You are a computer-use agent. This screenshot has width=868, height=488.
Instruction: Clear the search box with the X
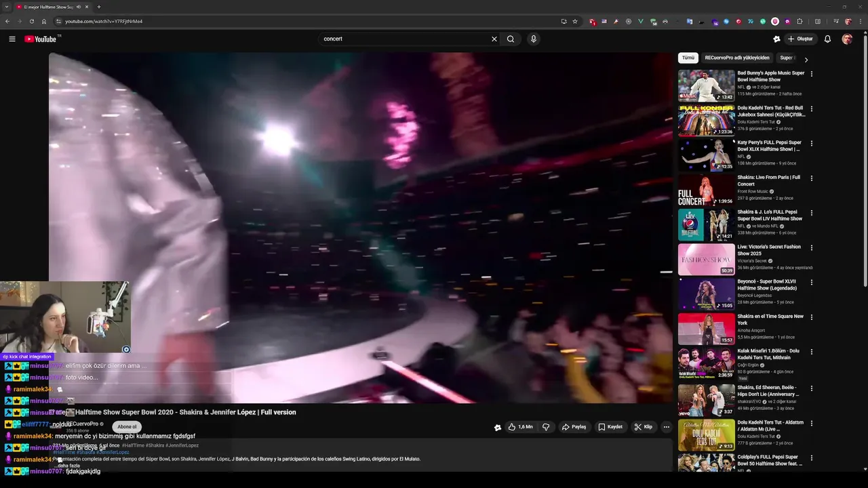point(494,39)
